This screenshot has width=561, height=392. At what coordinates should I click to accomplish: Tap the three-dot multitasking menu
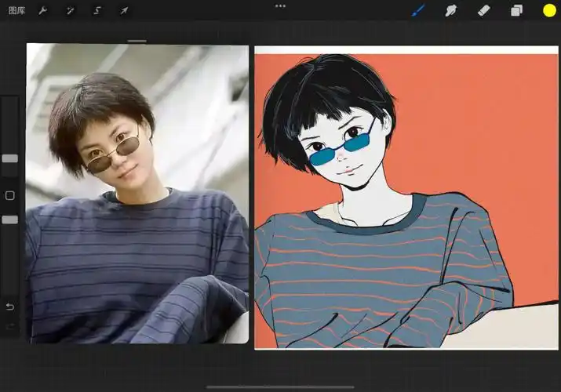tap(280, 5)
